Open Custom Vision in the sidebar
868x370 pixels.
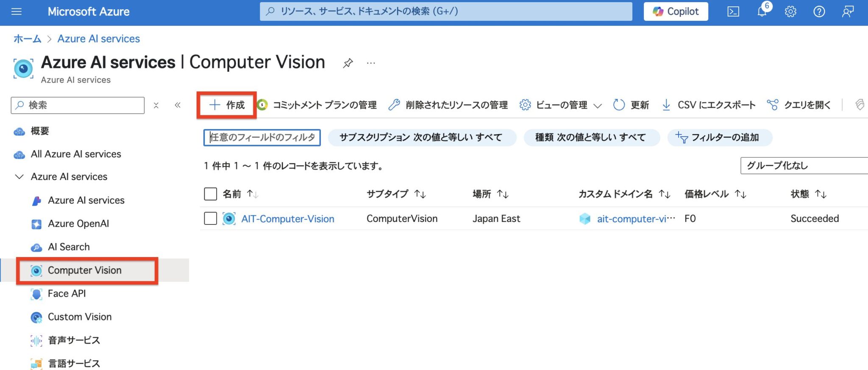(79, 317)
